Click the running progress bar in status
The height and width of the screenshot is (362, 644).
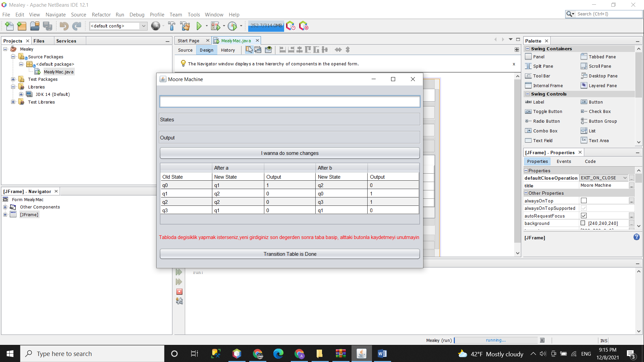(x=496, y=340)
